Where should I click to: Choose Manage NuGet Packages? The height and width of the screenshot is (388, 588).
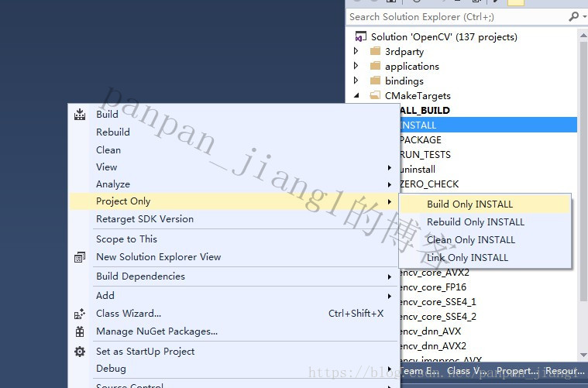pos(156,331)
